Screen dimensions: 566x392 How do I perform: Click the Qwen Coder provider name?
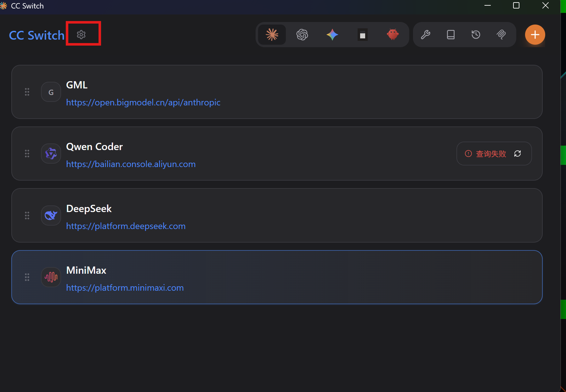coord(94,147)
